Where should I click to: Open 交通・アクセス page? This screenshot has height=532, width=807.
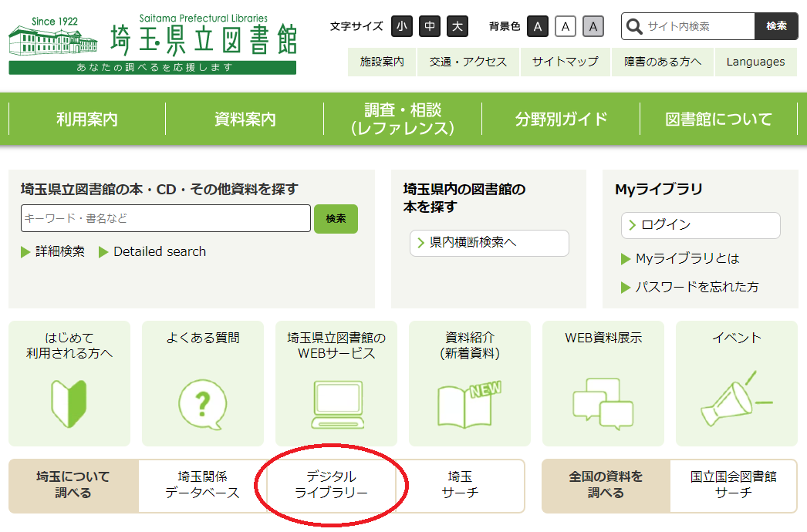coord(468,62)
